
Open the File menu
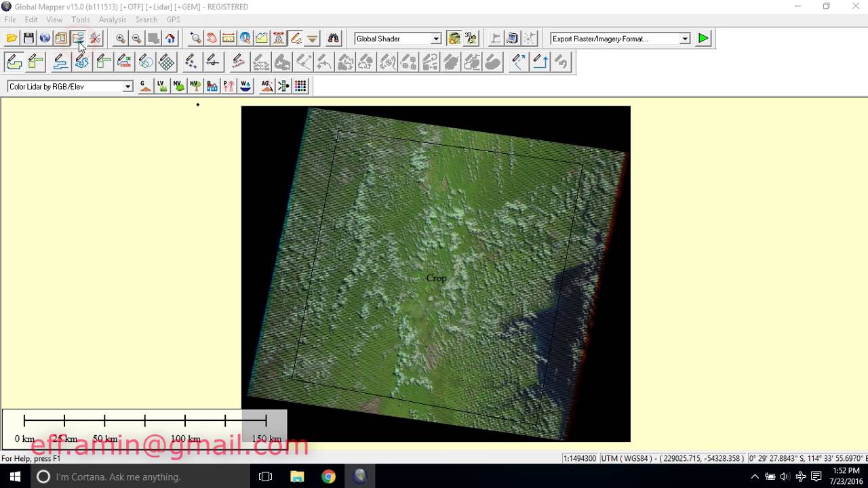[10, 20]
